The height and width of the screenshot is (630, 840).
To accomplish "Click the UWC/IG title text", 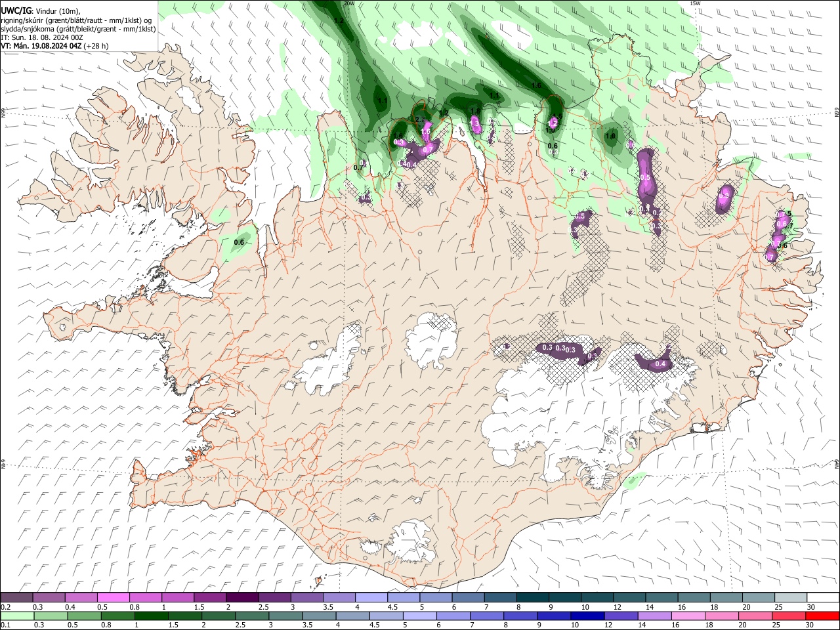I will pos(16,11).
